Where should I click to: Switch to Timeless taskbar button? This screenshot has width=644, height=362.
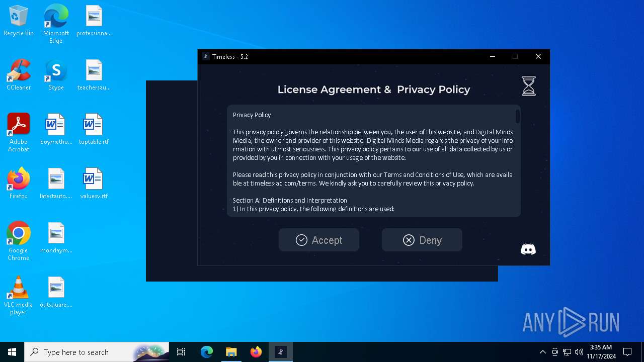280,352
